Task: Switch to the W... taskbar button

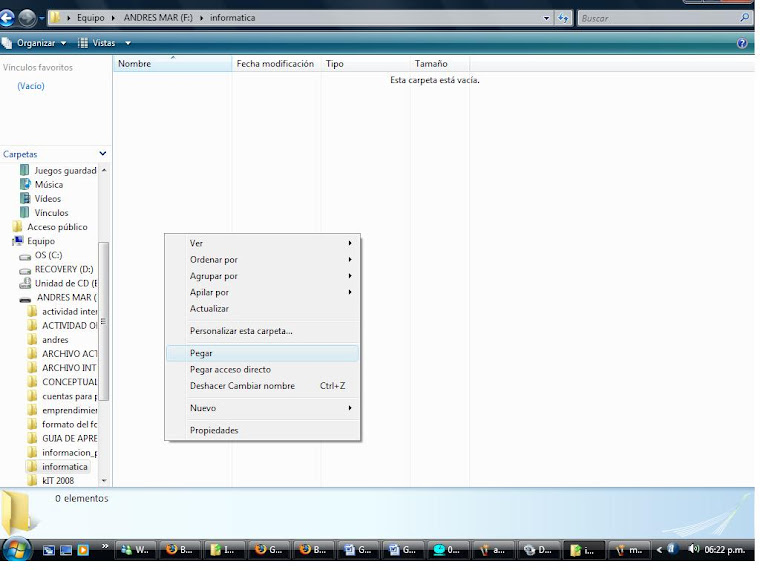Action: pyautogui.click(x=136, y=550)
